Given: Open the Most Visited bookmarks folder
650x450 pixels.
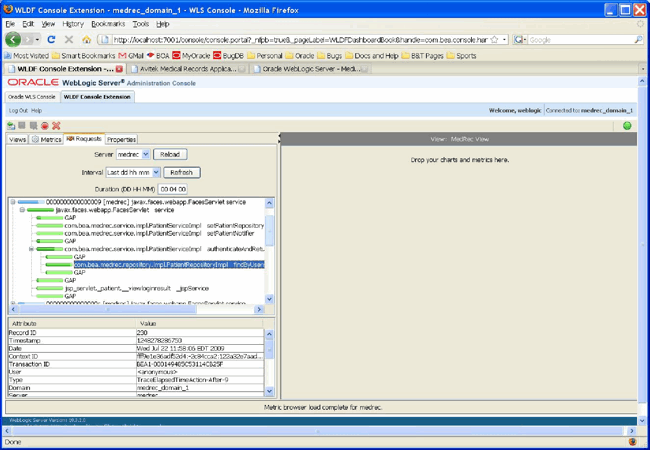Looking at the screenshot, I should pyautogui.click(x=27, y=56).
